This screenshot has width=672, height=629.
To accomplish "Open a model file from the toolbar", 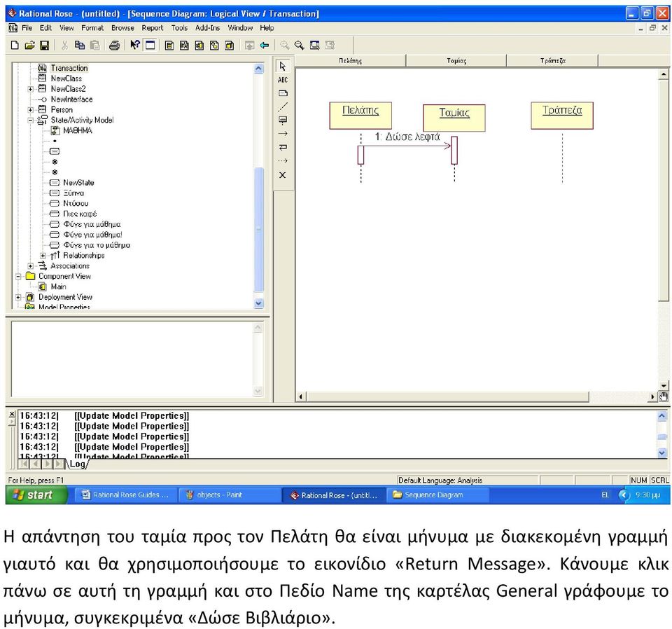I will coord(29,45).
